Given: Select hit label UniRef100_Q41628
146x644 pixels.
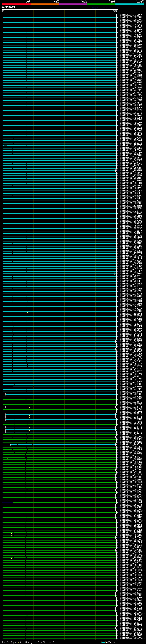Looking at the screenshot, I should tap(131, 90).
